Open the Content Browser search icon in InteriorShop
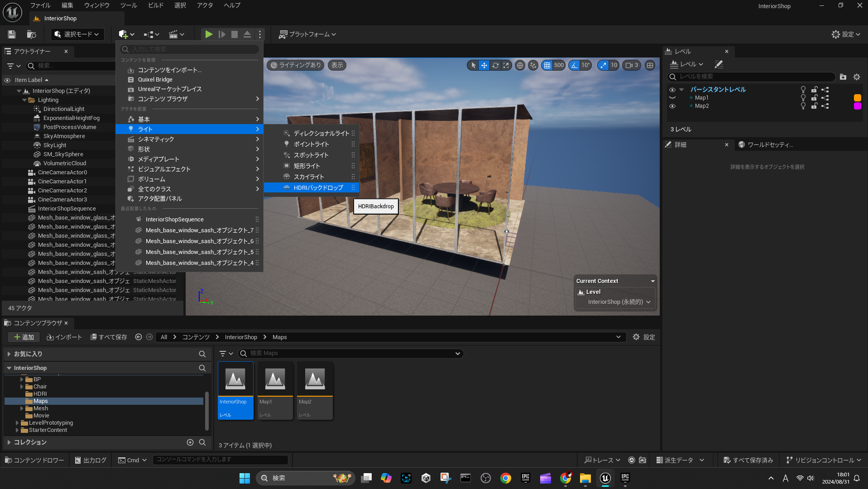Screen dimensions: 868x489 (202, 368)
